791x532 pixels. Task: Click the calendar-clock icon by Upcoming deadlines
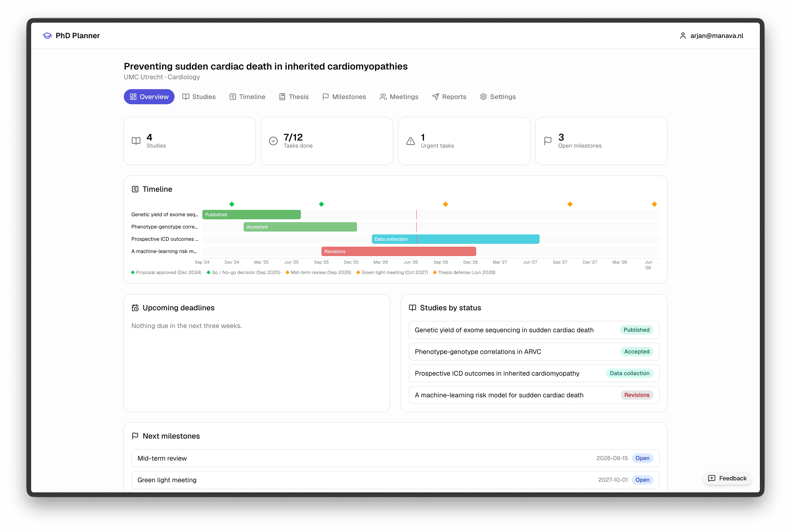click(x=135, y=308)
